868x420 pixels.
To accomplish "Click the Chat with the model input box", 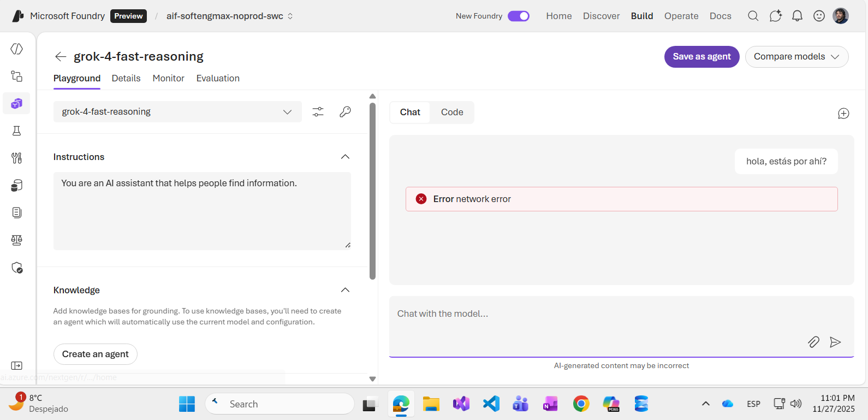I will tap(621, 326).
